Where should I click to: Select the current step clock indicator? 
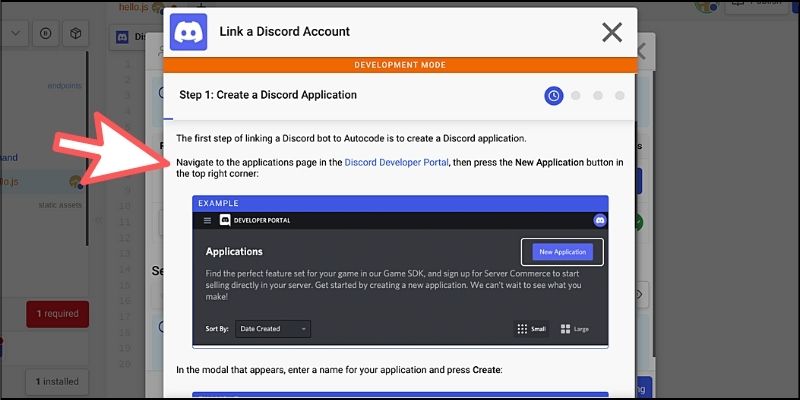tap(554, 95)
